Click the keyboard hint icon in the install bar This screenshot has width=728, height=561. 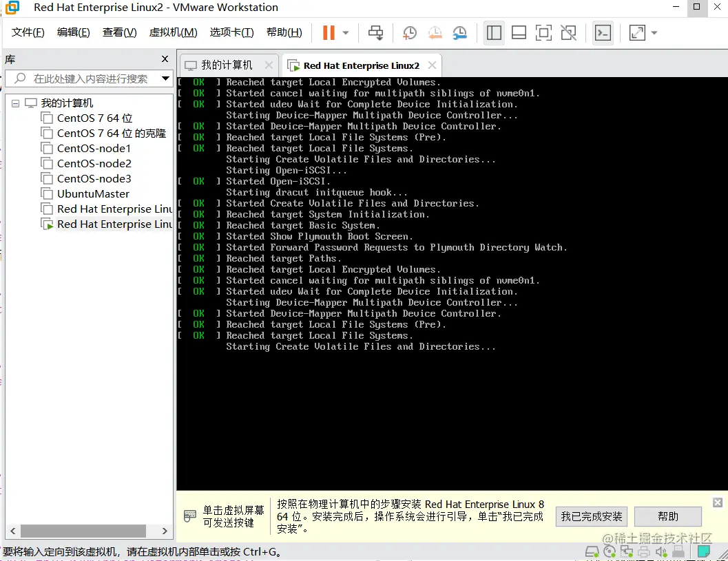(x=190, y=516)
